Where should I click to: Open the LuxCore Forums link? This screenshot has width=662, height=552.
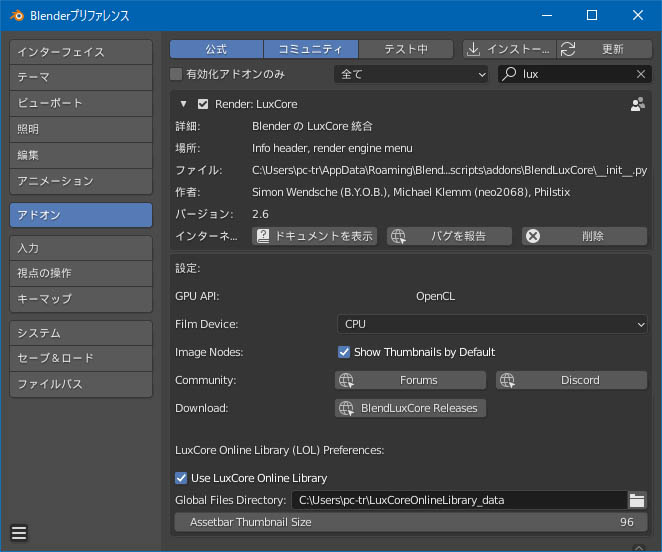click(x=410, y=380)
